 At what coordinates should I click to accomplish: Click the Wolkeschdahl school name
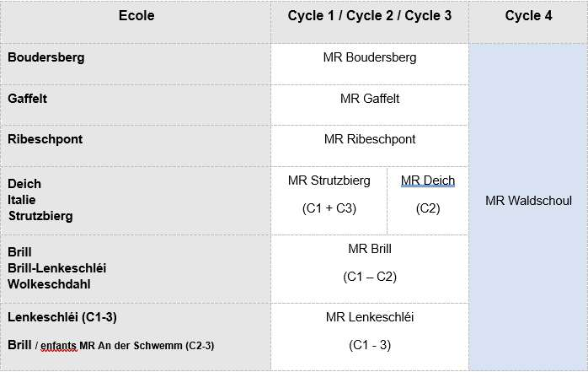point(47,283)
